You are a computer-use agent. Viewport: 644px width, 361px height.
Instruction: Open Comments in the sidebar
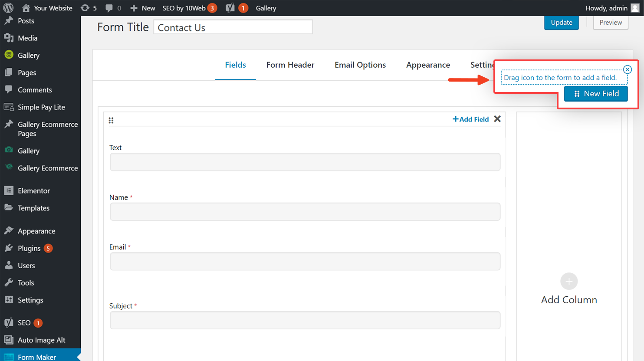click(35, 90)
